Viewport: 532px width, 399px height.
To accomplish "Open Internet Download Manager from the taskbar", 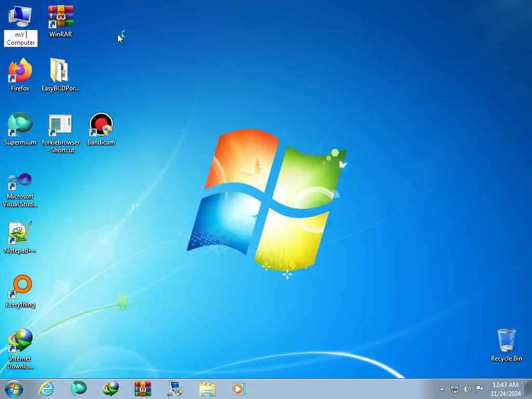I will point(111,389).
